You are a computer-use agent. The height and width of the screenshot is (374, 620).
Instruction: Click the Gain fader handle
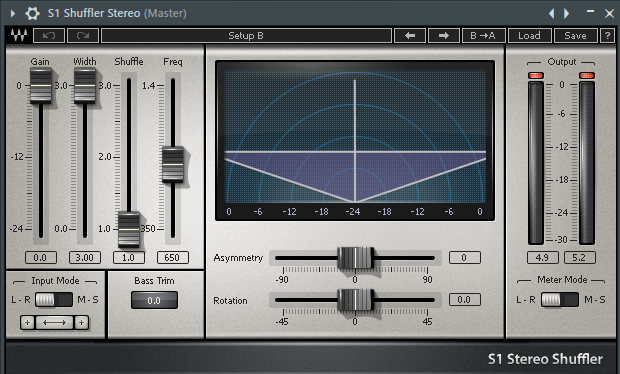(41, 85)
